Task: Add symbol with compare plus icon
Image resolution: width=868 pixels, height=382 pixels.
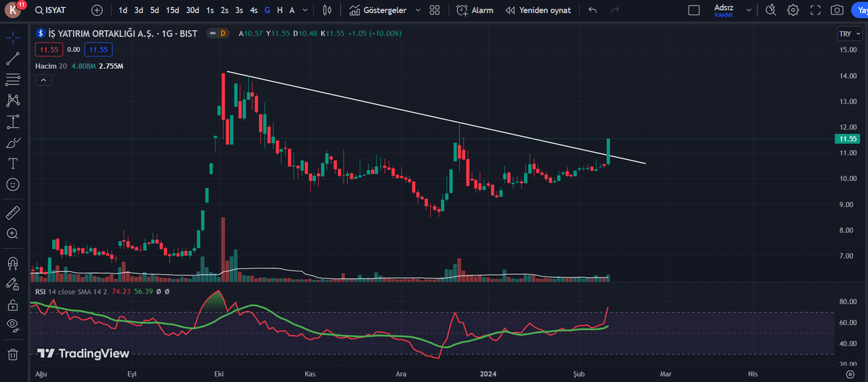Action: pyautogui.click(x=97, y=10)
